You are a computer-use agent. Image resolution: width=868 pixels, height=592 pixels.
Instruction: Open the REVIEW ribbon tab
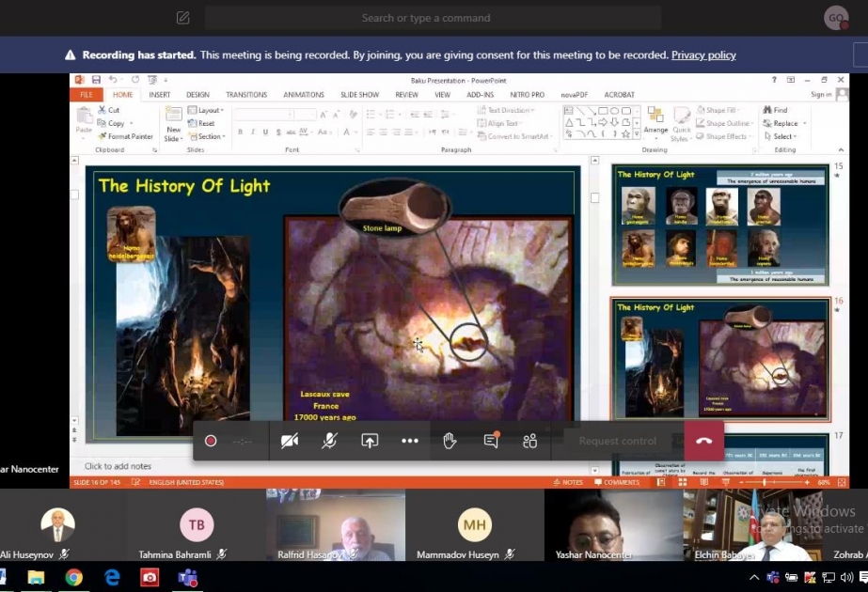click(407, 95)
